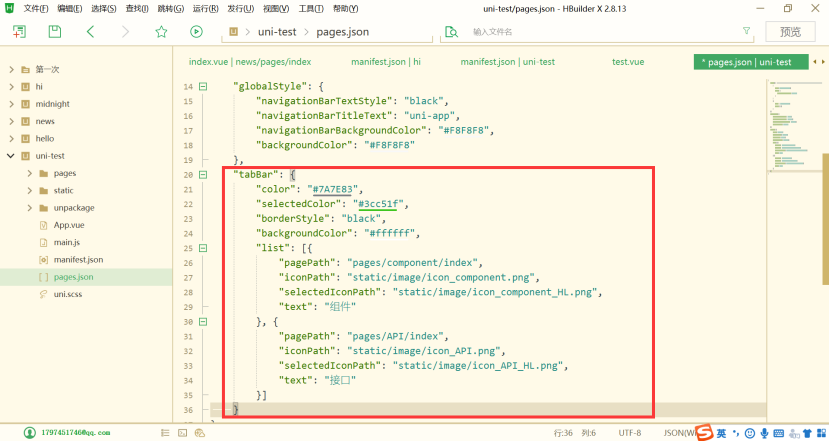Image resolution: width=830 pixels, height=441 pixels.
Task: Open manifest.json in the file tree
Action: click(78, 259)
